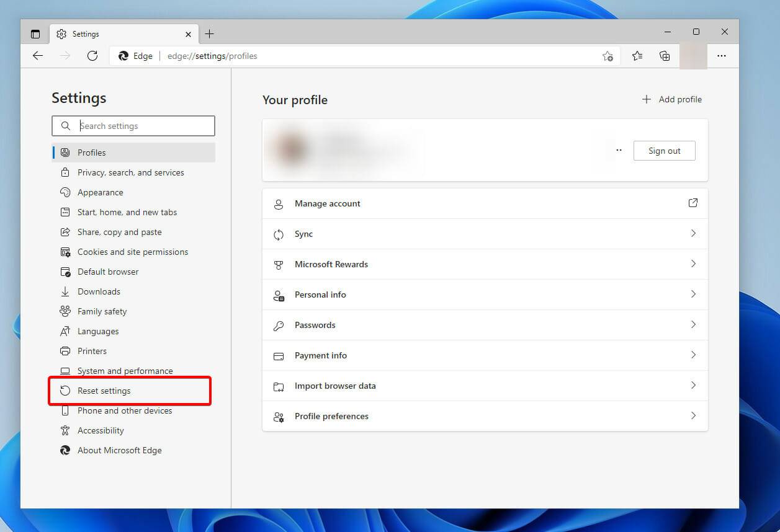Image resolution: width=780 pixels, height=532 pixels.
Task: Expand Import browser data row
Action: click(485, 386)
